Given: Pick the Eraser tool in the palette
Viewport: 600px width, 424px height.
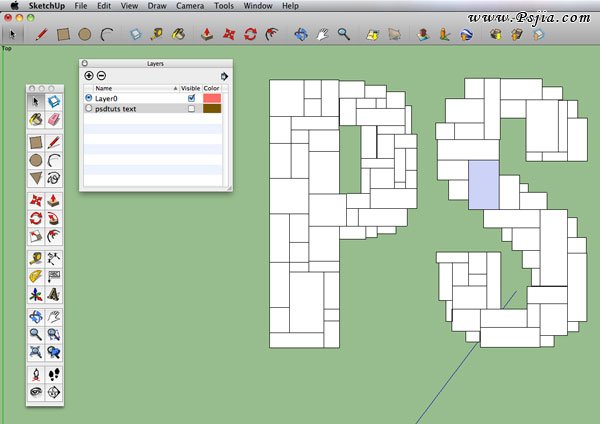Looking at the screenshot, I should tap(54, 119).
